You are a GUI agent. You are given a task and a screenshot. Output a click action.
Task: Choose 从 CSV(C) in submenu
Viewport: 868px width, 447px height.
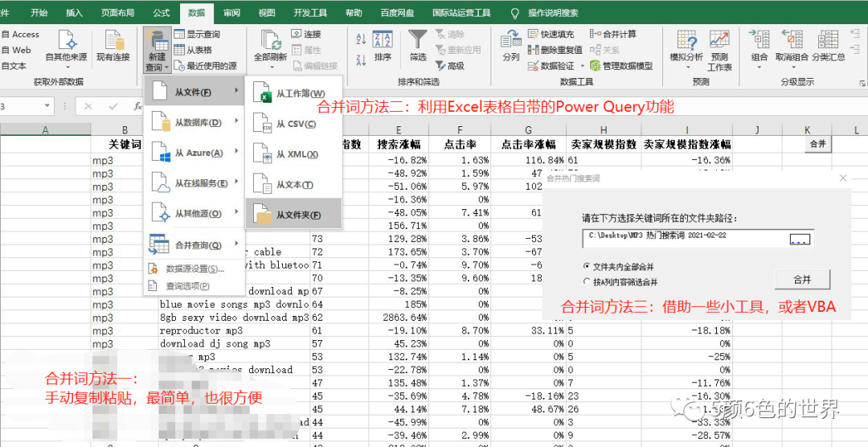pyautogui.click(x=293, y=124)
